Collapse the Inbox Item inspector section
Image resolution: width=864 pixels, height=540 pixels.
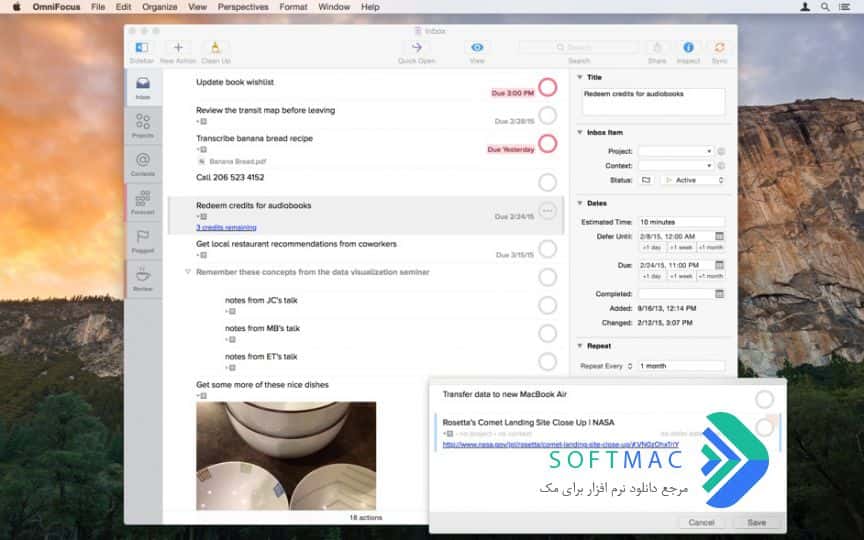point(580,132)
